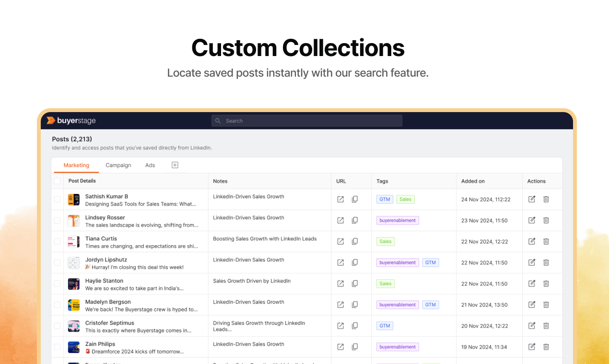Click the GTM tag on Sathish Kumar B row
The height and width of the screenshot is (364, 609).
pyautogui.click(x=385, y=199)
